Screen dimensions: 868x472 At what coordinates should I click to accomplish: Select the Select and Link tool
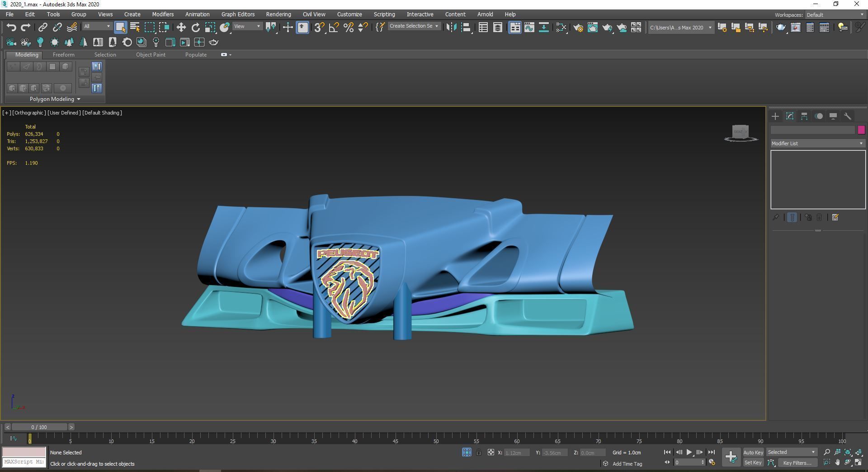coord(42,28)
